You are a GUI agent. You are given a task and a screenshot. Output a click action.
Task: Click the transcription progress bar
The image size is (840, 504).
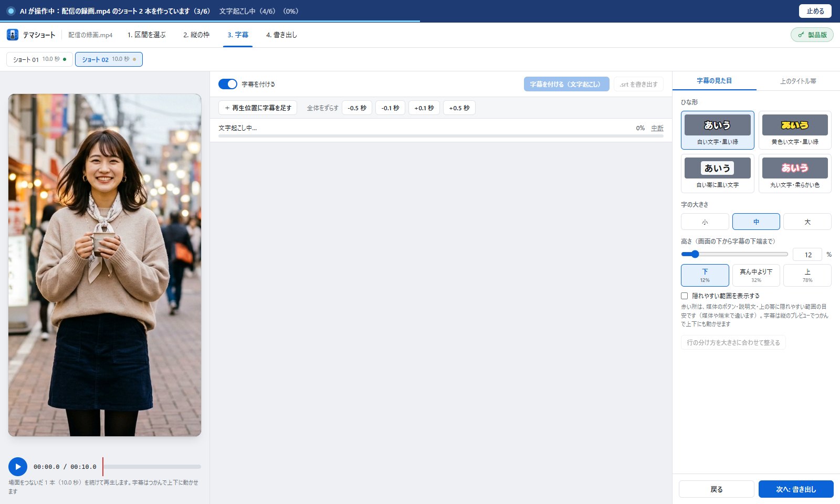[x=441, y=136]
